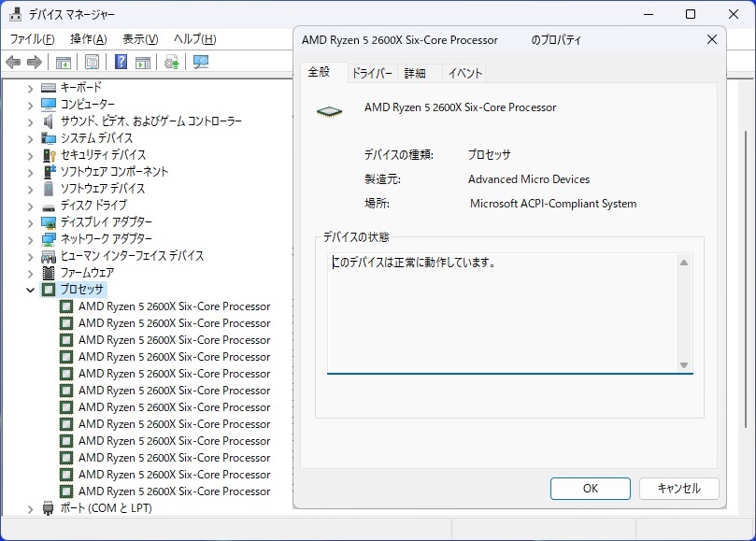The image size is (756, 541).
Task: Expand the ディスク ドライブ node chevron
Action: tap(31, 206)
